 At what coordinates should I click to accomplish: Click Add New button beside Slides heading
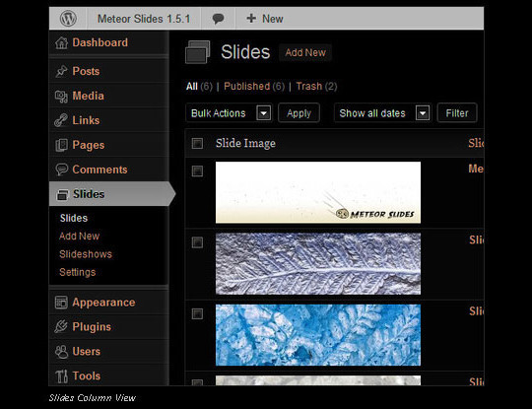305,52
